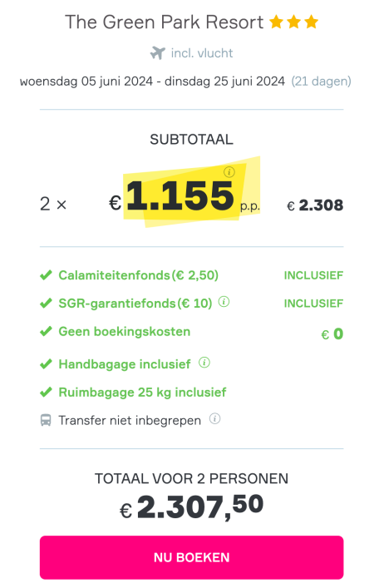Click the travel dates 05 juni - 25 juni
The height and width of the screenshot is (588, 374).
click(x=152, y=82)
